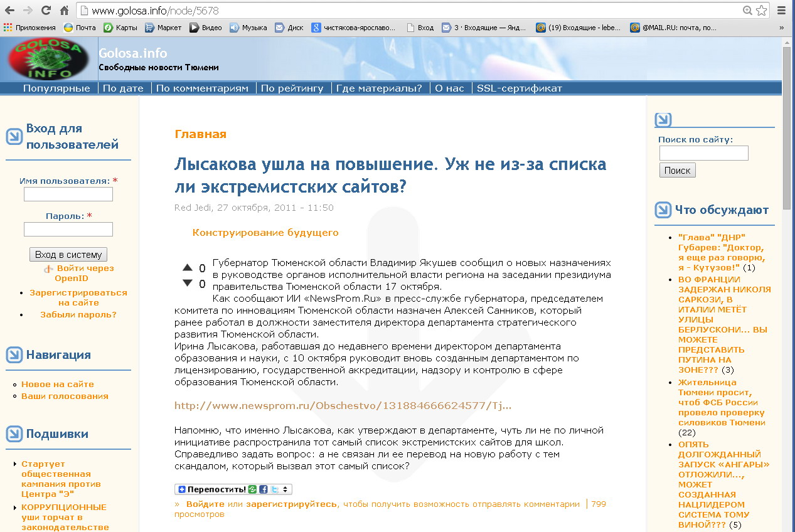Viewport: 795px width, 532px height.
Task: Click the green share icon in repost bar
Action: (252, 489)
